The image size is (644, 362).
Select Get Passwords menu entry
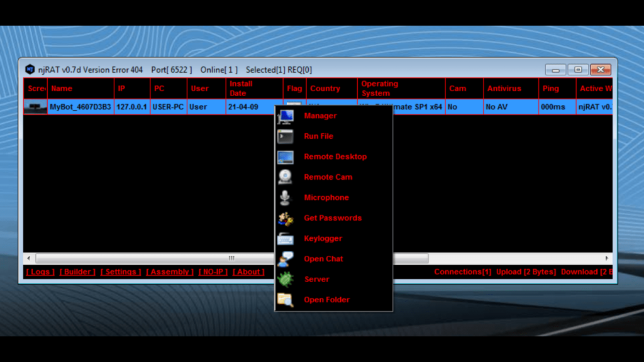pyautogui.click(x=333, y=218)
